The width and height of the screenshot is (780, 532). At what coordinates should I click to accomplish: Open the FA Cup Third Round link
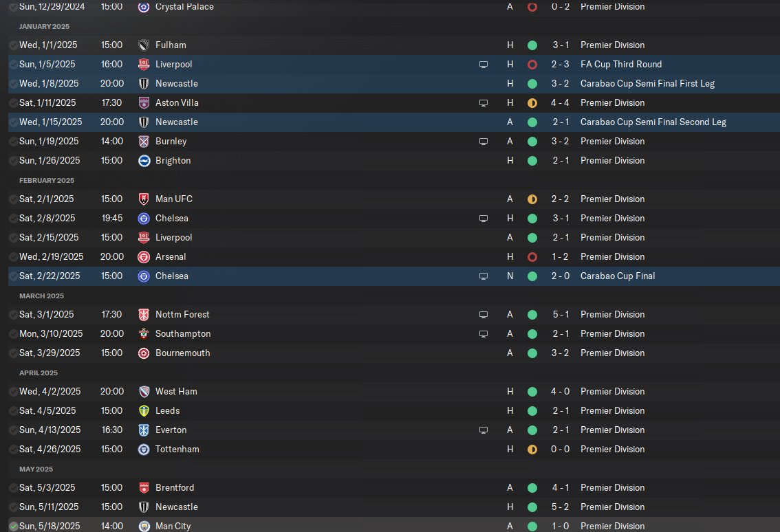(x=620, y=64)
